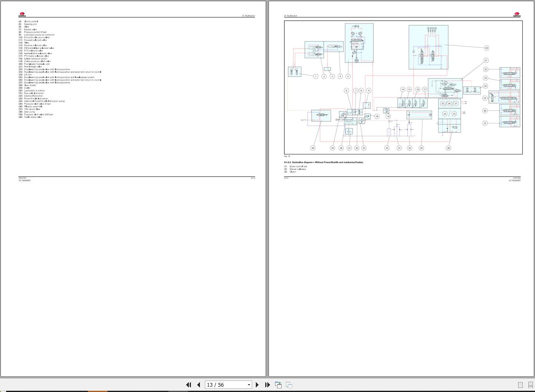Viewport: 535px width, 392px height.
Task: Switch to single page layout
Action: coord(520,385)
